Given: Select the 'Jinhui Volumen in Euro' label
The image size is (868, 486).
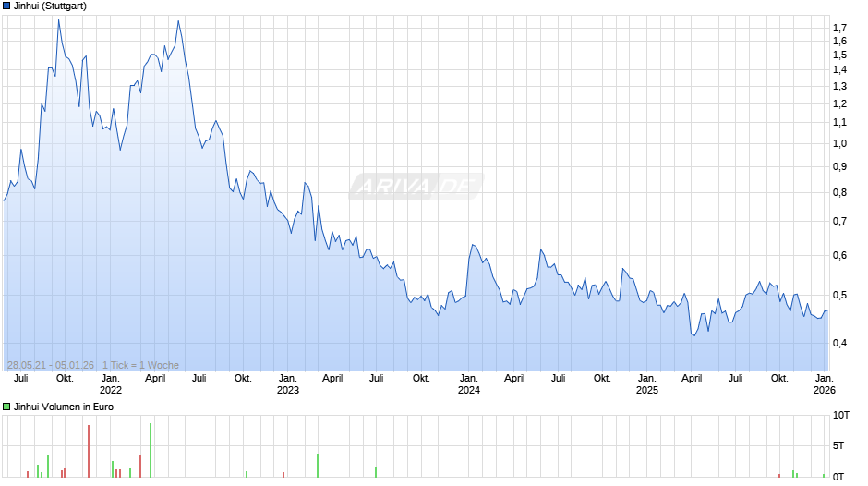Looking at the screenshot, I should 64,407.
